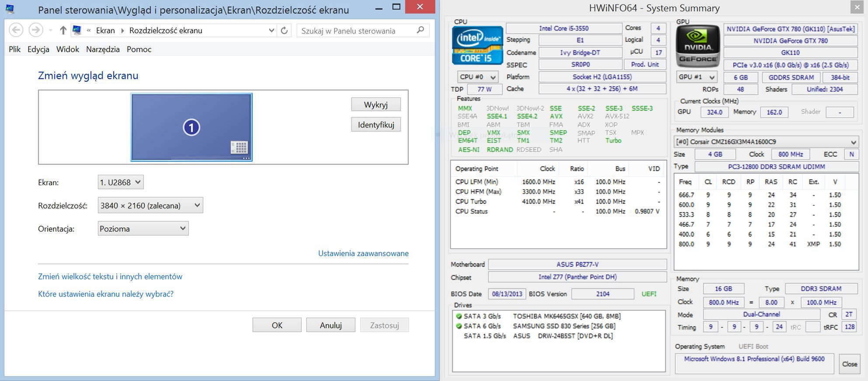Click the Zastosuj button
The image size is (868, 381).
(385, 325)
